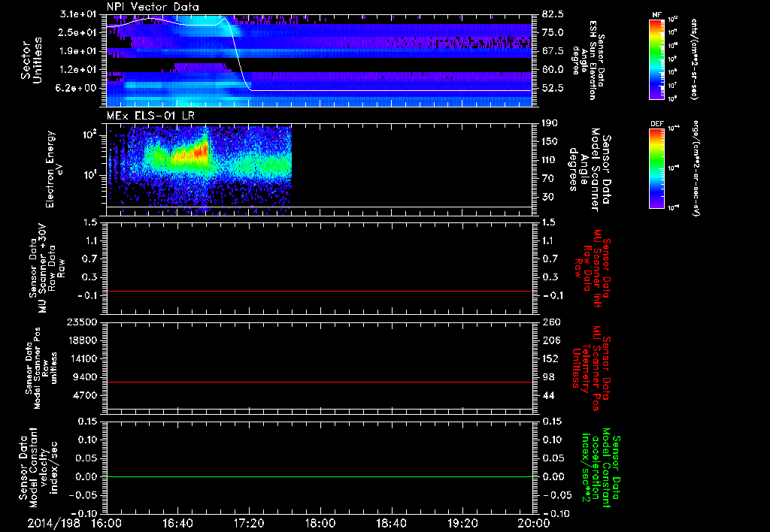The image size is (770, 532).
Task: Click the red line in Scanner Pos plot
Action: (x=319, y=382)
